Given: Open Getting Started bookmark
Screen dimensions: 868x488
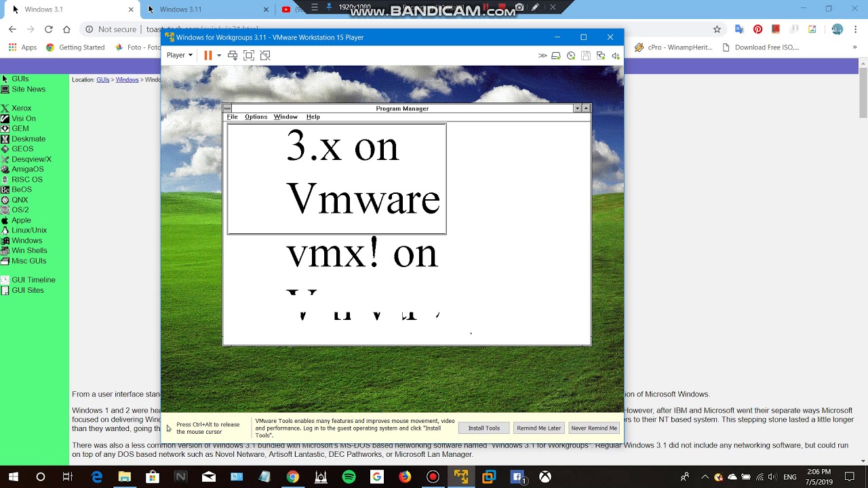Looking at the screenshot, I should pos(75,47).
